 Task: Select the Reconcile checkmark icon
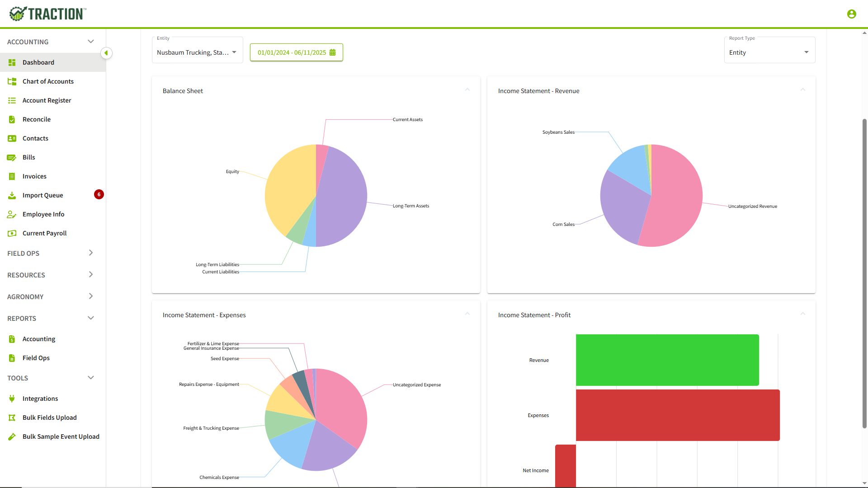(12, 119)
